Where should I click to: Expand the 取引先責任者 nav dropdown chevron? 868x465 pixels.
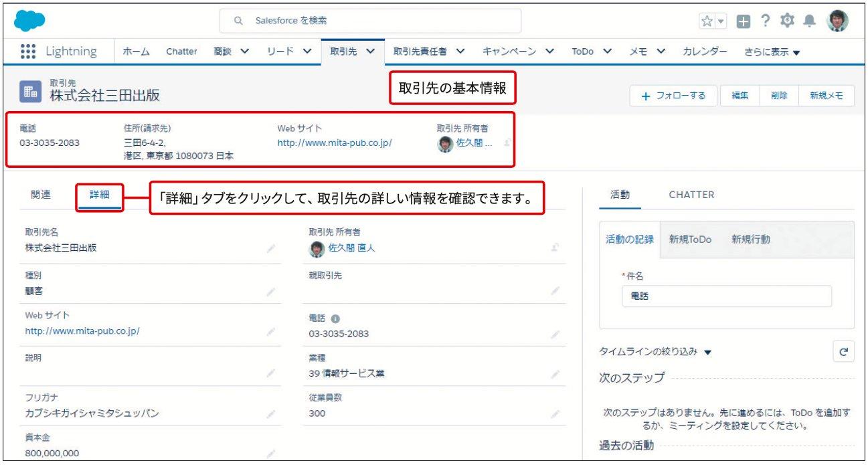460,52
